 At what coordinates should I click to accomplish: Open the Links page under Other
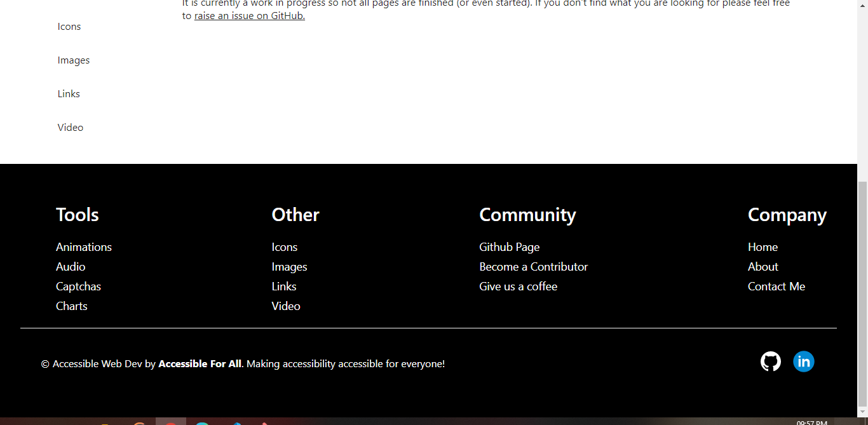(283, 286)
